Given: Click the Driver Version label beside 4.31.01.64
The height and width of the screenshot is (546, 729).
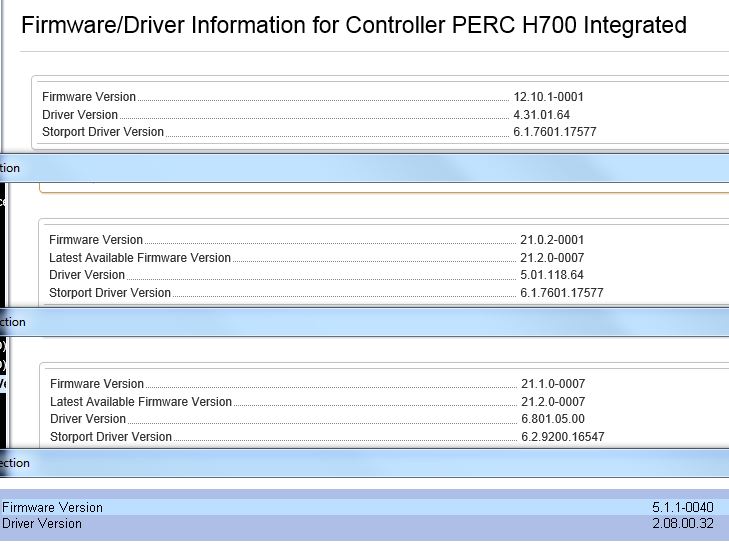Looking at the screenshot, I should point(80,115).
